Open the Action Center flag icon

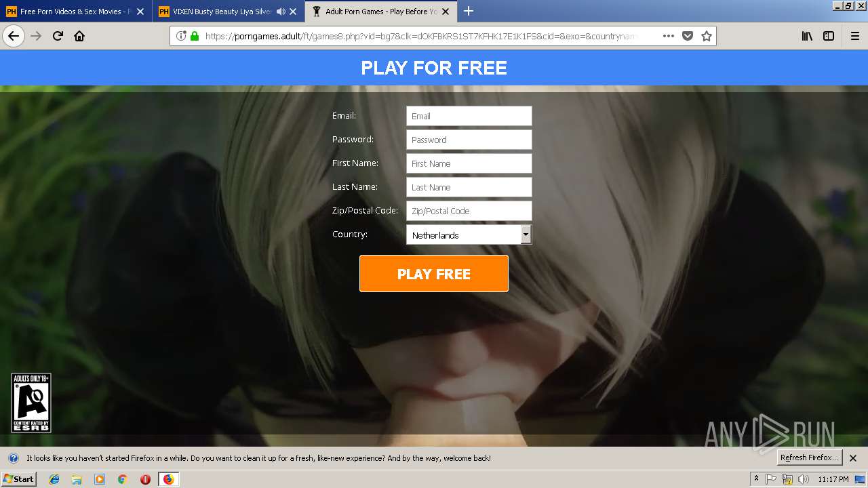click(x=771, y=479)
